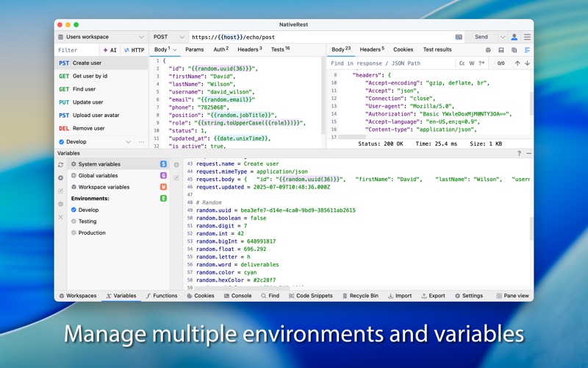Click the G badge for Global variables
The width and height of the screenshot is (588, 368).
pos(163,175)
